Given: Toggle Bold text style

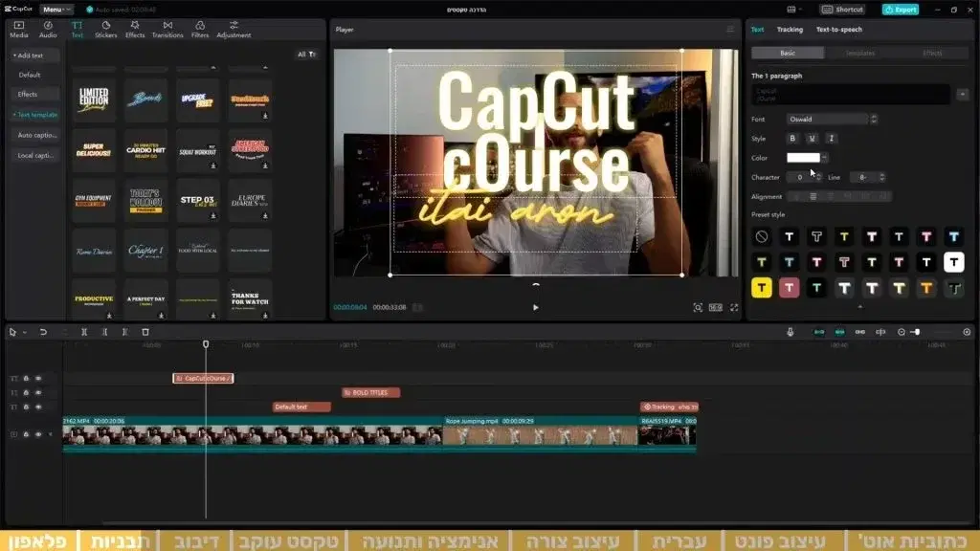Looking at the screenshot, I should pos(792,139).
